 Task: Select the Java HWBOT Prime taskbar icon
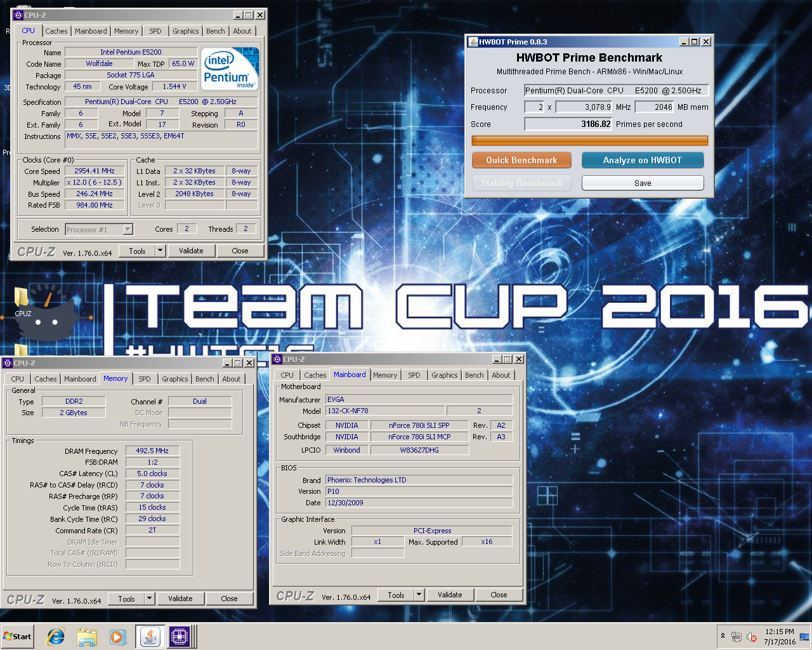150,637
